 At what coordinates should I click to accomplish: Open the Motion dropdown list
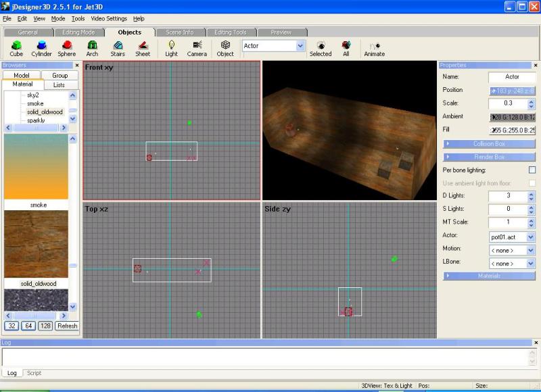(530, 250)
